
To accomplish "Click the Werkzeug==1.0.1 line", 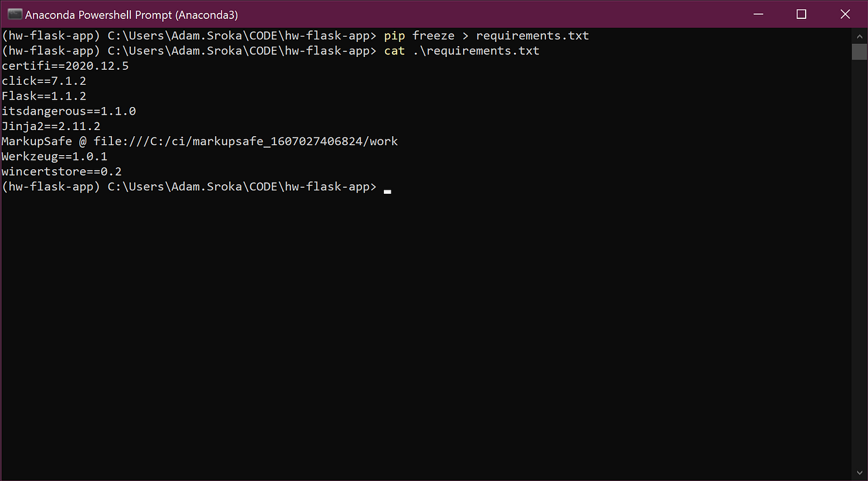I will coord(54,156).
